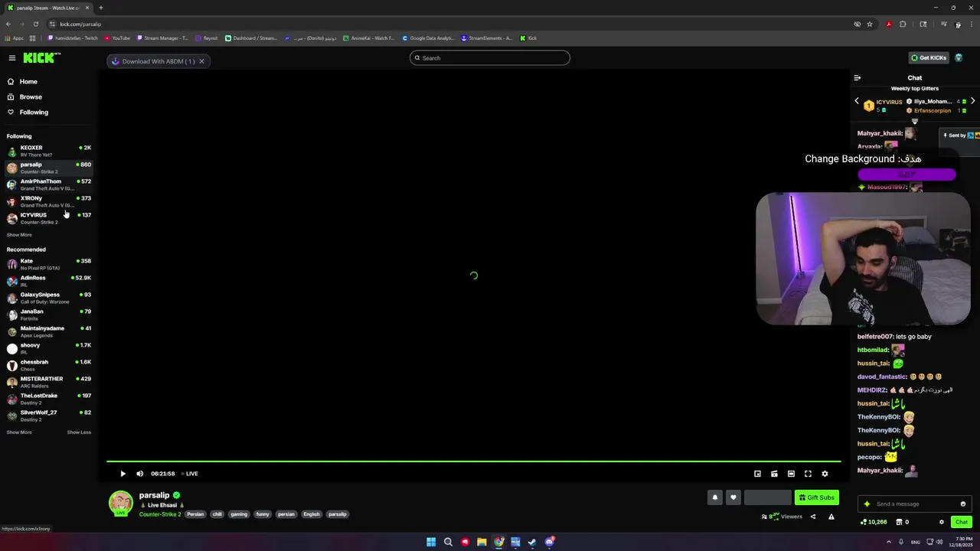Open KEOXER channel in Following list
The image size is (980, 551).
tap(48, 151)
